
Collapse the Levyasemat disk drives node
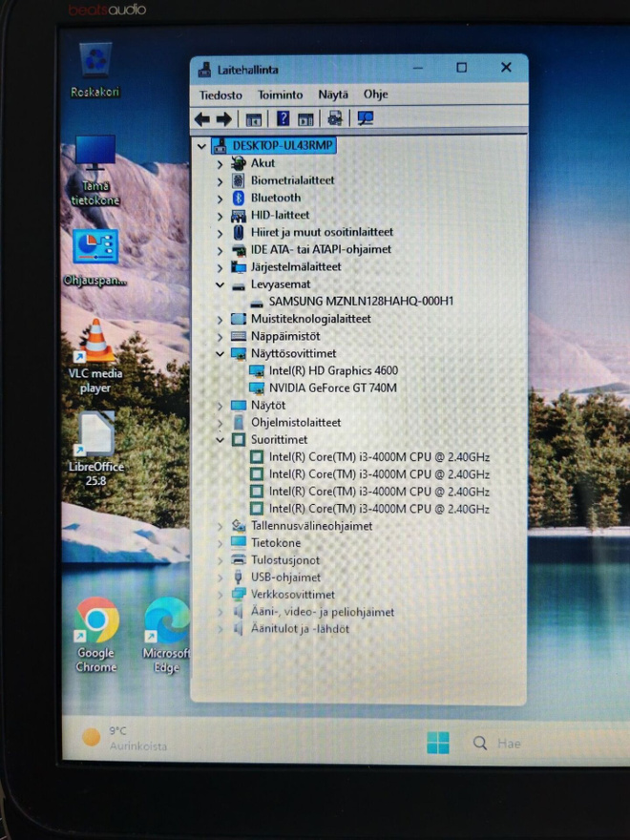pos(220,285)
